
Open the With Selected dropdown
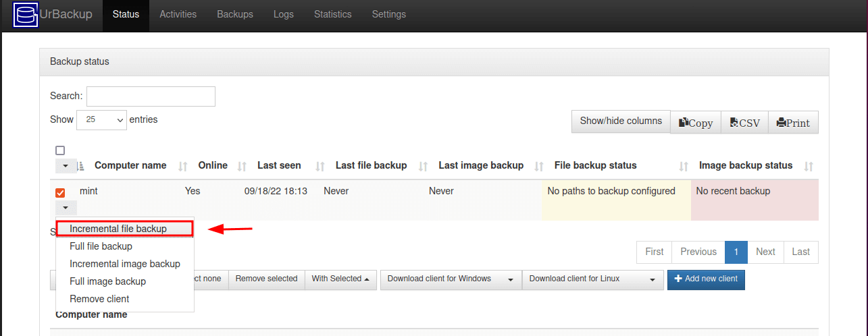tap(340, 279)
